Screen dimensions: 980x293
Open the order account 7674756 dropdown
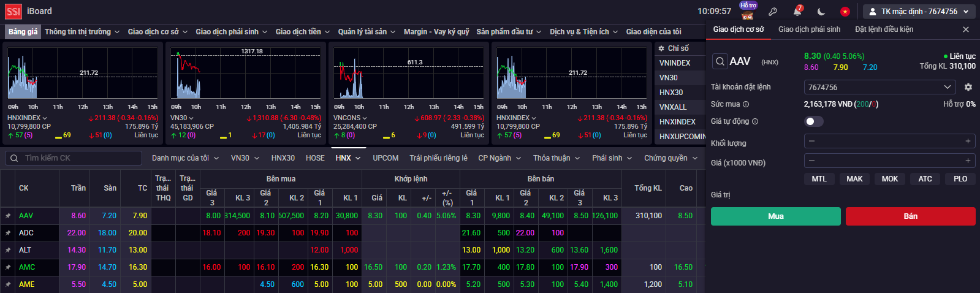coord(879,87)
